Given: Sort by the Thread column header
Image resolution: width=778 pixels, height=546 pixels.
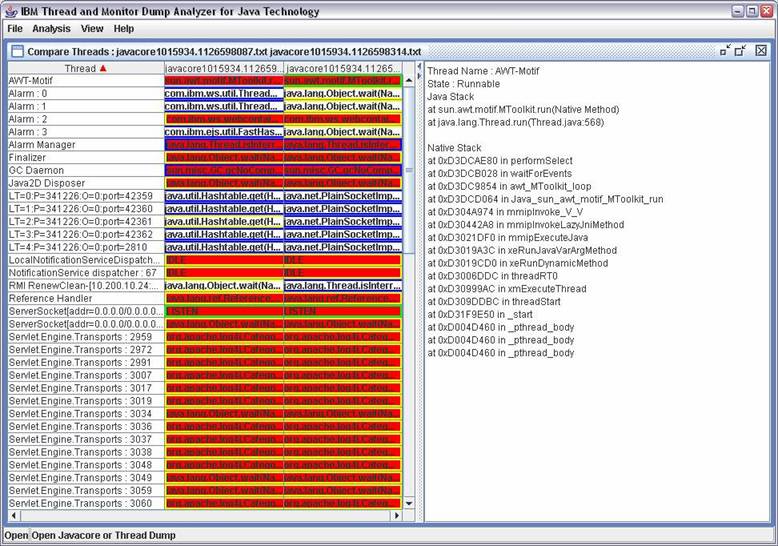Looking at the screenshot, I should (x=86, y=68).
